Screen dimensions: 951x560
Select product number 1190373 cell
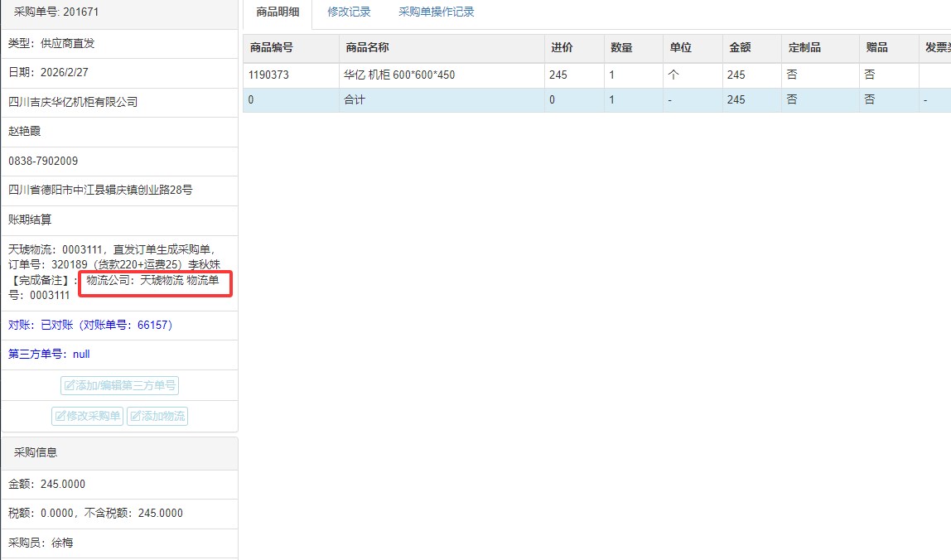[x=269, y=75]
